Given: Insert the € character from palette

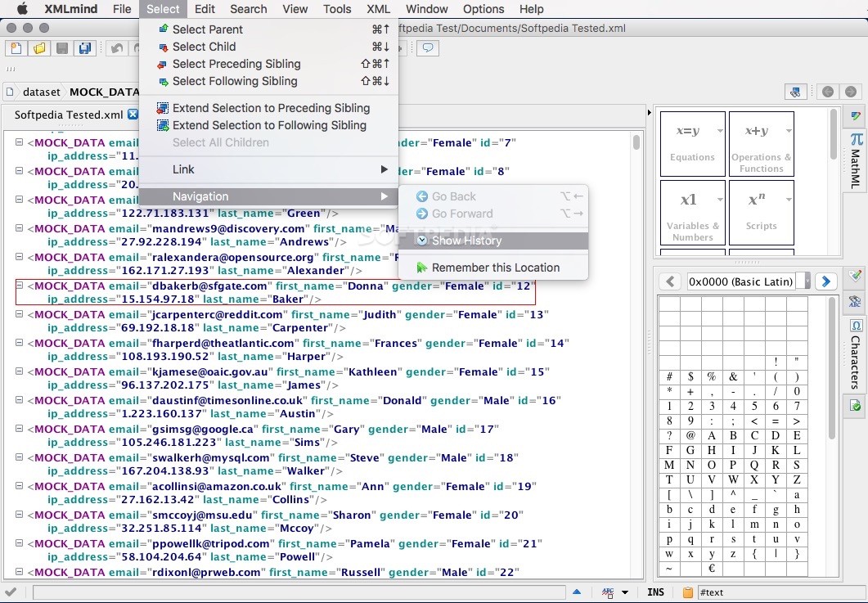Looking at the screenshot, I should (x=712, y=568).
